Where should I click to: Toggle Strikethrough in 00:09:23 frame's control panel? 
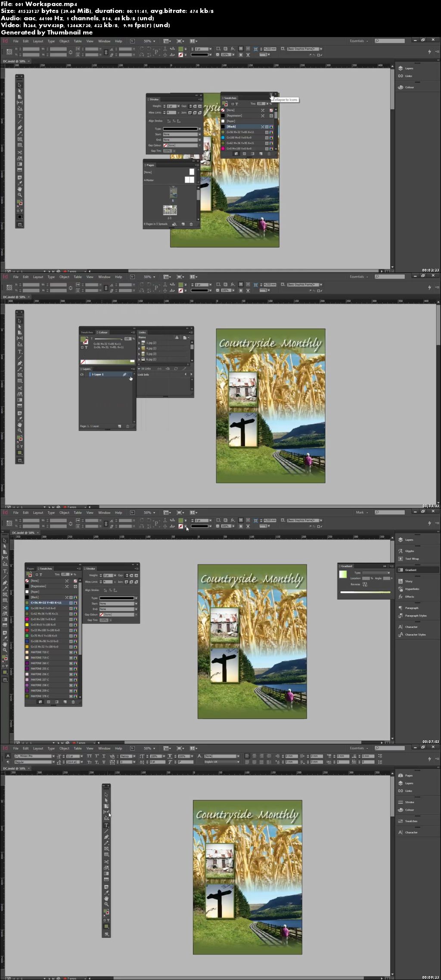tap(104, 762)
